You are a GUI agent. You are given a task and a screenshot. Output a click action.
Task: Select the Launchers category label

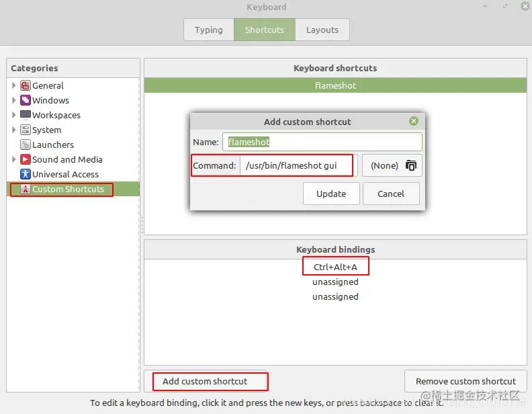tap(53, 144)
